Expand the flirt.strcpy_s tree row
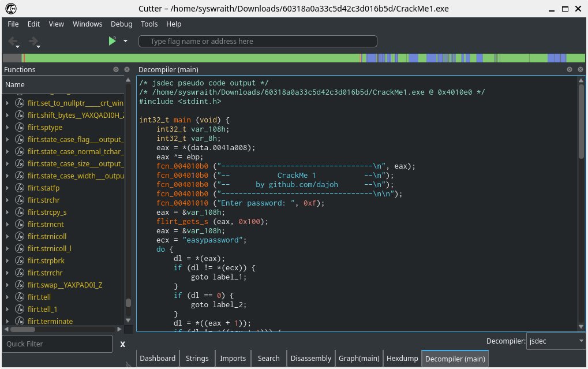This screenshot has height=369, width=588. 7,212
